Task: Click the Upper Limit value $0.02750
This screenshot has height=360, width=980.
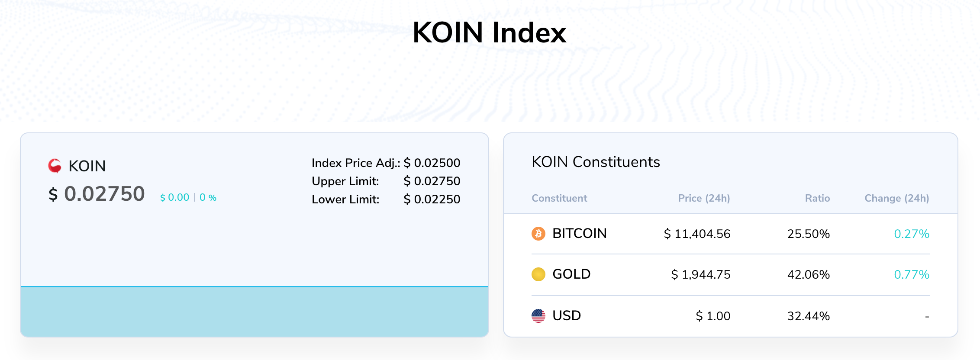Action: (432, 181)
